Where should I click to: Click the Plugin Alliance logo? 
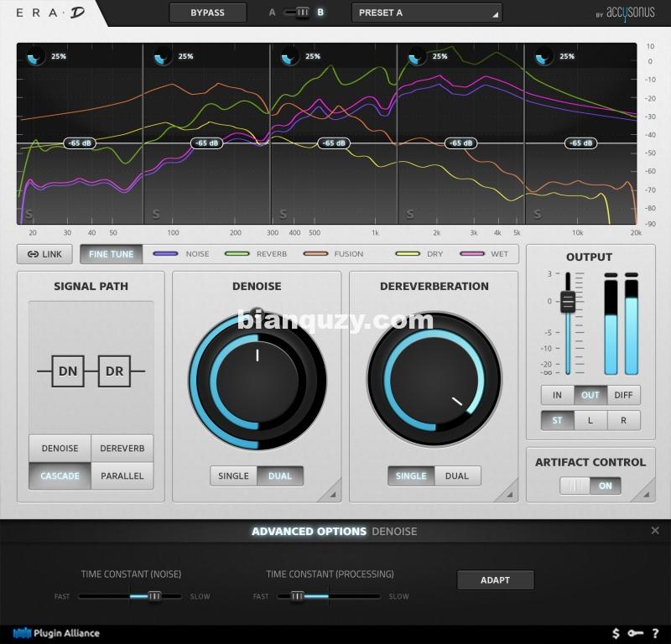point(56,633)
